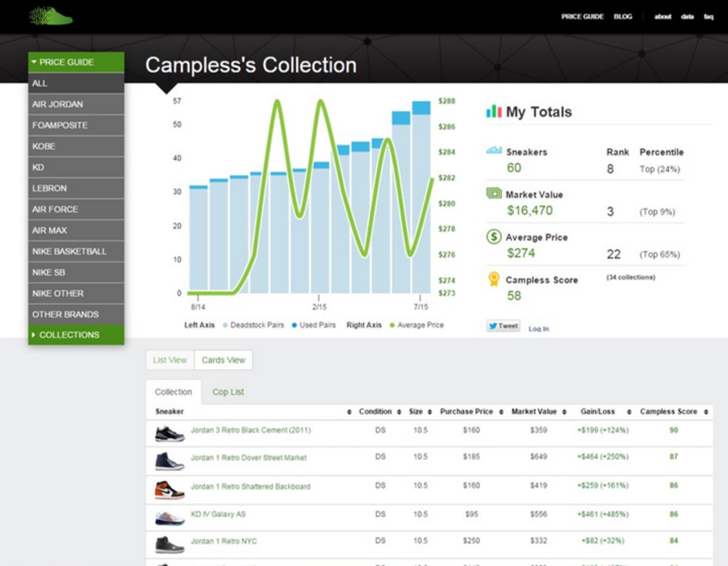Click Jordan 1 Retro NYC shoe thumbnail
Screen dimensions: 728x566
point(169,544)
